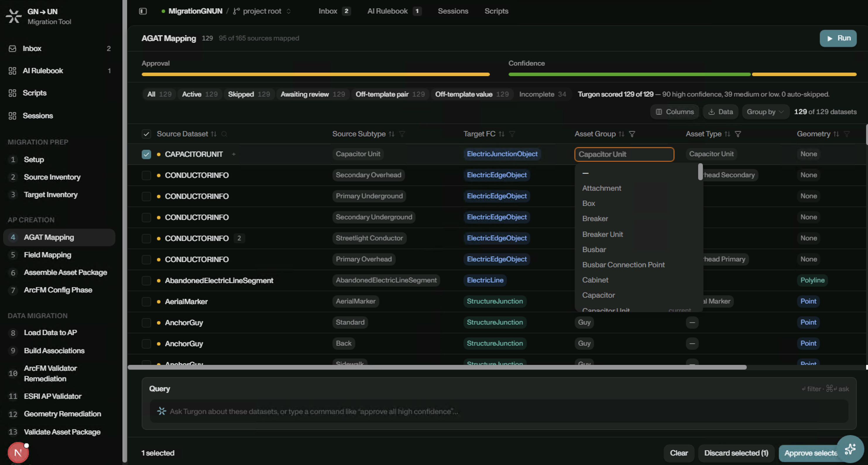Focus the Ask Turgon query input
Image resolution: width=868 pixels, height=465 pixels.
point(499,411)
